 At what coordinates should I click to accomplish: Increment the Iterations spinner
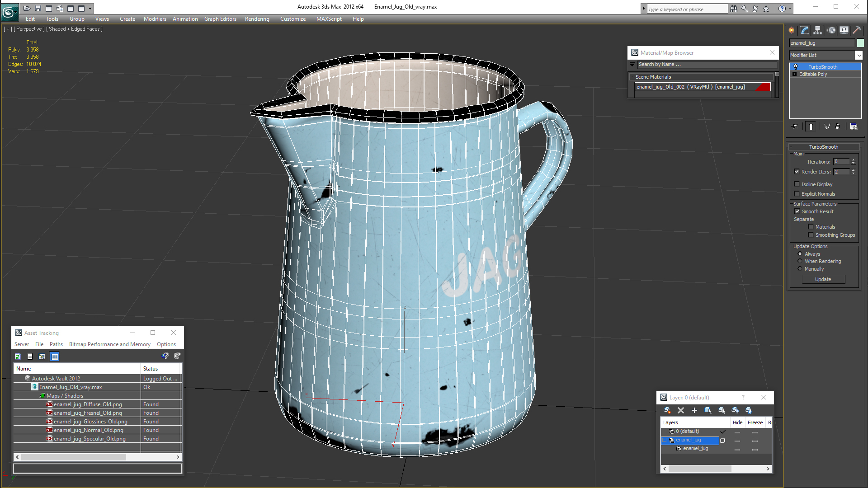(x=854, y=160)
